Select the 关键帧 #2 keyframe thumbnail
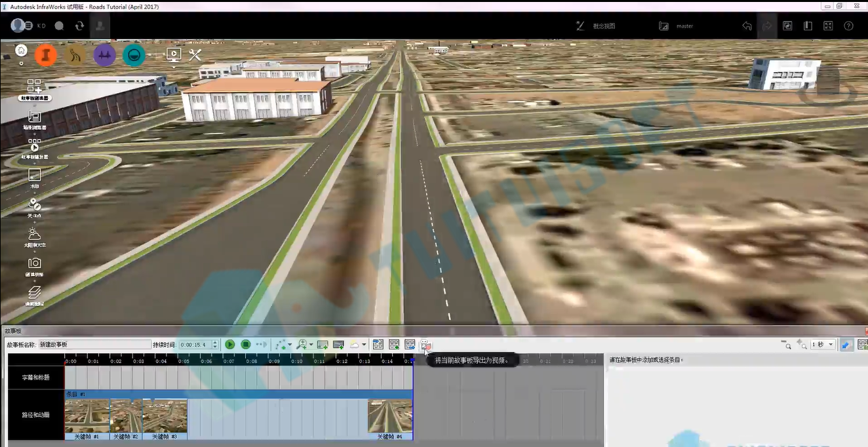Screen dimensions: 868x447 pyautogui.click(x=127, y=419)
